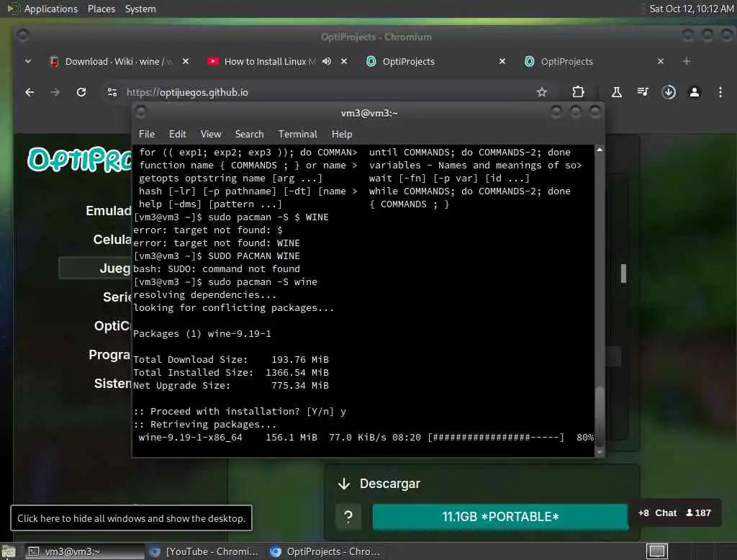The width and height of the screenshot is (737, 560).
Task: Open the Chat widget
Action: pyautogui.click(x=674, y=512)
